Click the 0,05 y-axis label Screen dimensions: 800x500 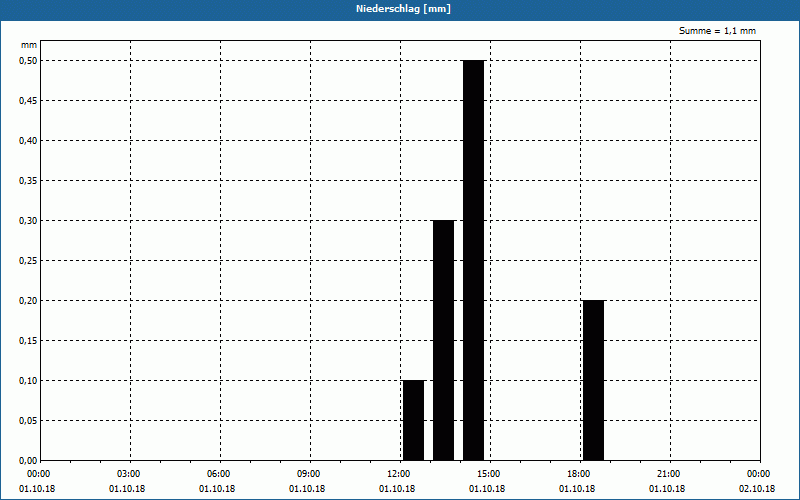point(28,421)
